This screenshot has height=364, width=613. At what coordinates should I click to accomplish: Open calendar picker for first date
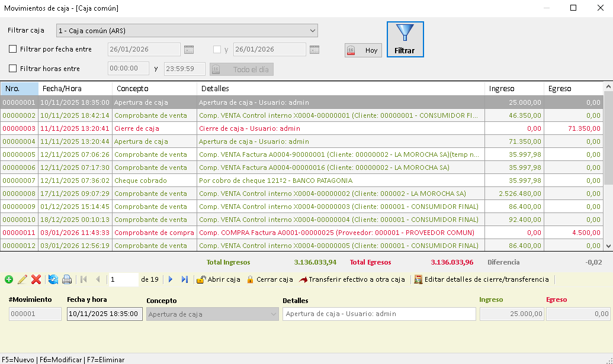tap(189, 50)
